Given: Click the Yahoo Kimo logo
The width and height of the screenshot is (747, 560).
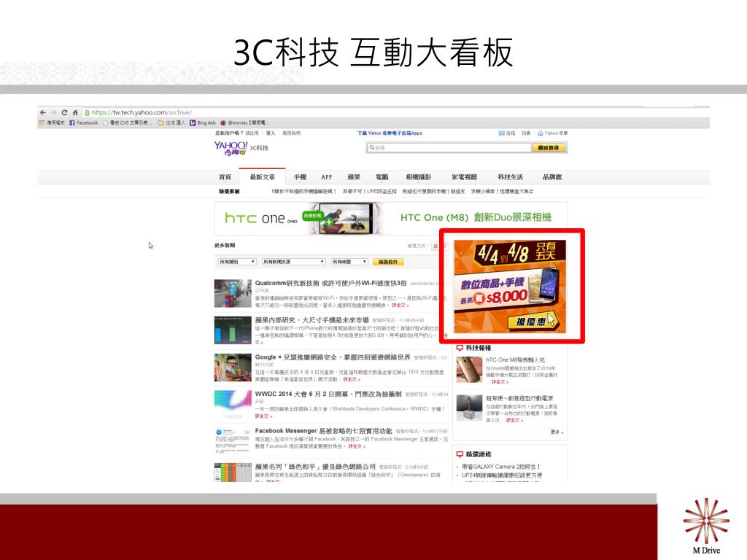Looking at the screenshot, I should click(x=231, y=148).
